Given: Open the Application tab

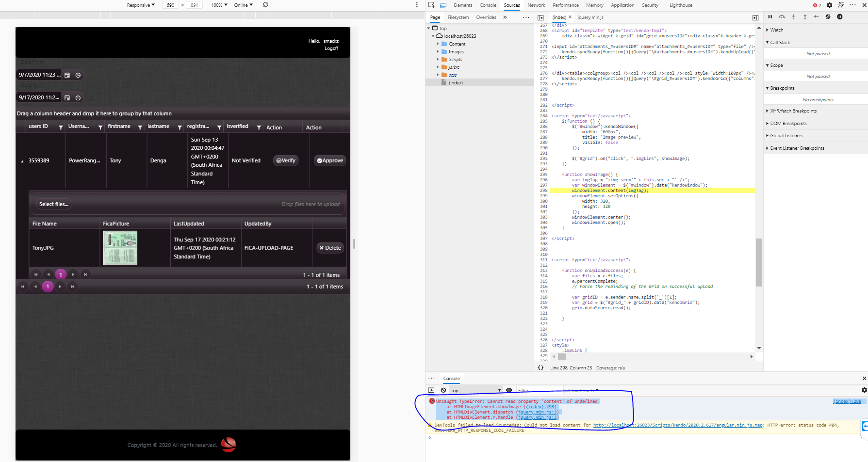Looking at the screenshot, I should click(622, 5).
